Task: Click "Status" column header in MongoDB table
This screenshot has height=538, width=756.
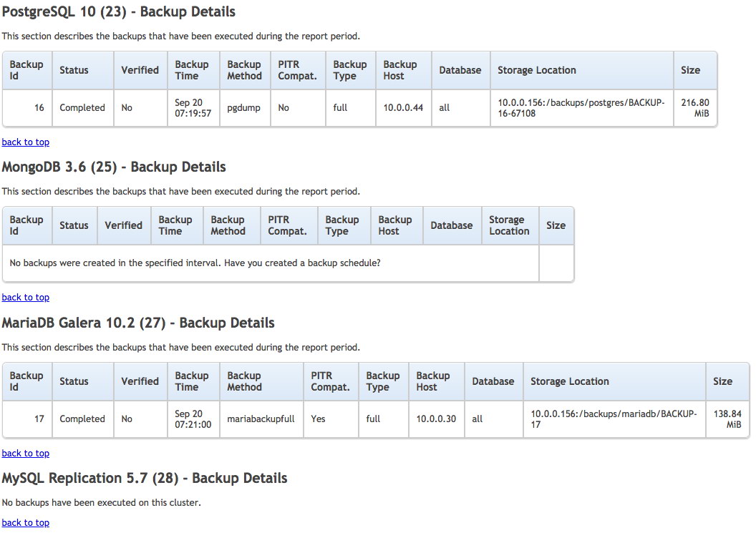Action: click(74, 225)
